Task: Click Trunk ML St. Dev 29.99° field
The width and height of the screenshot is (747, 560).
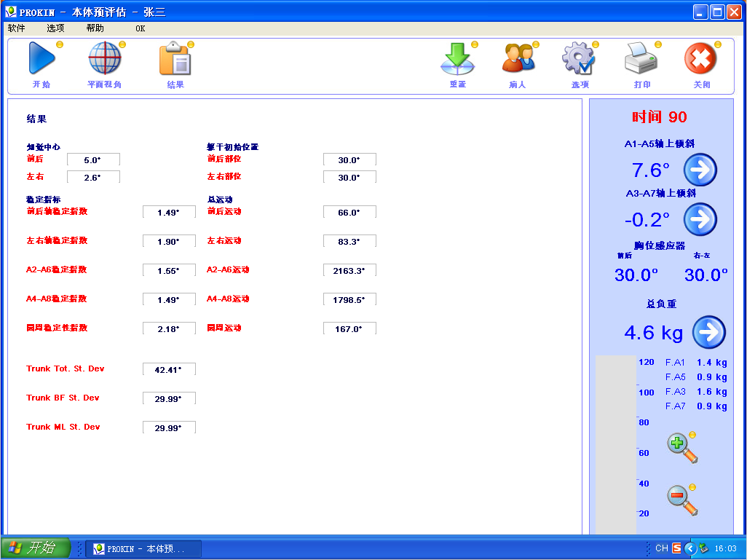Action: click(x=169, y=427)
